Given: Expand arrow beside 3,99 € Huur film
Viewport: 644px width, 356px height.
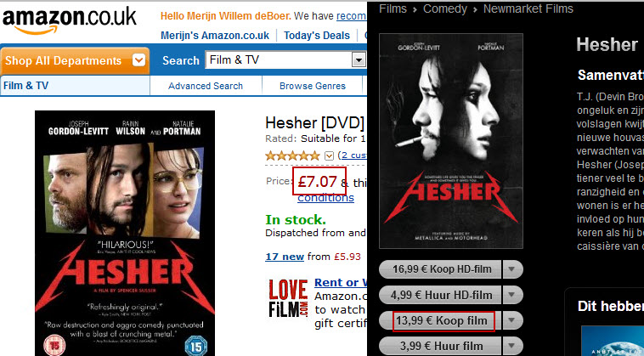Looking at the screenshot, I should tap(511, 346).
